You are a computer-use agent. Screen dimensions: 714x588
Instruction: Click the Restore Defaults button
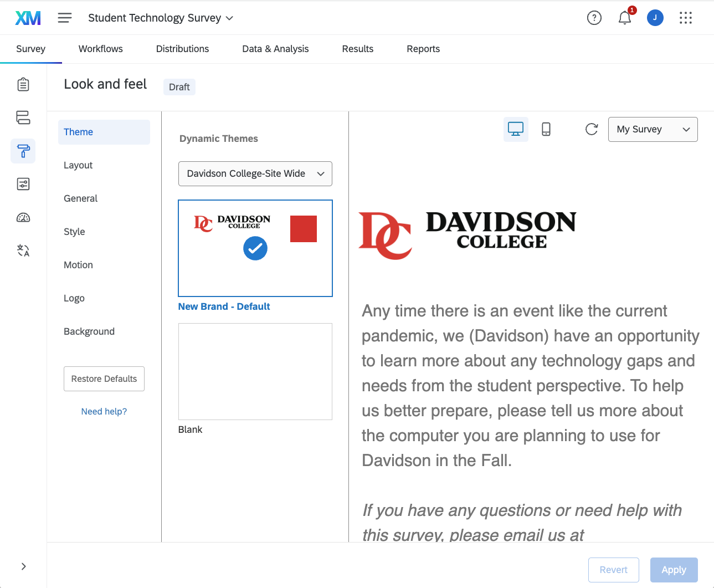pyautogui.click(x=104, y=379)
